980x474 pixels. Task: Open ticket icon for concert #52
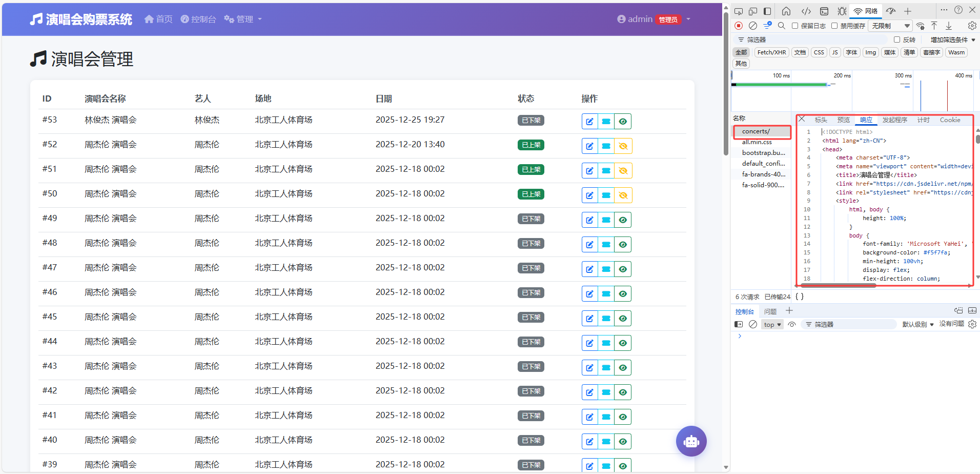[x=606, y=146]
